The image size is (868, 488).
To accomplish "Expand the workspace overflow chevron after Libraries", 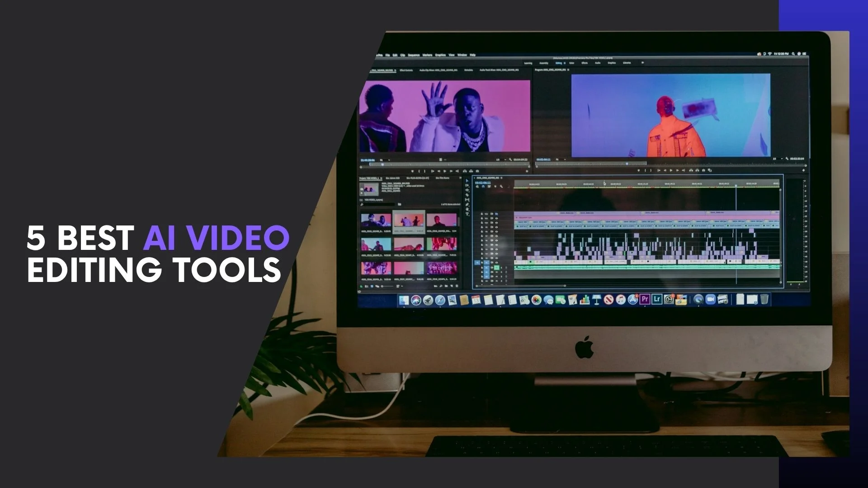I will point(642,63).
